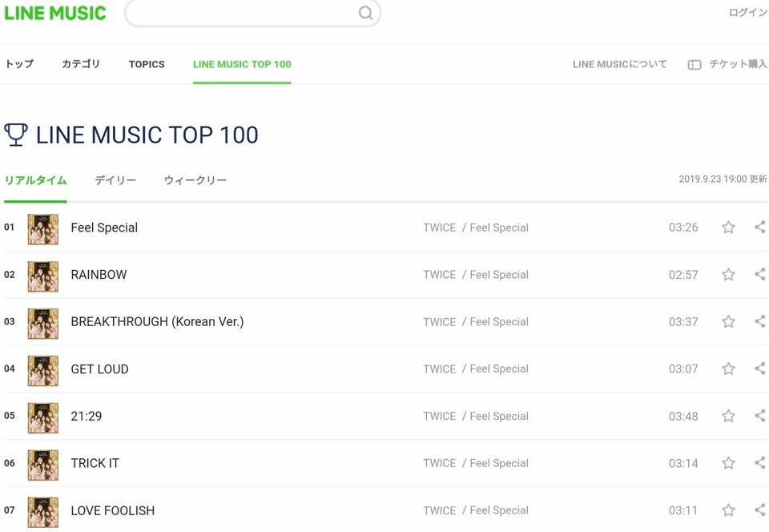Open the カテゴリ menu item
Screen dimensions: 769x532
click(81, 64)
